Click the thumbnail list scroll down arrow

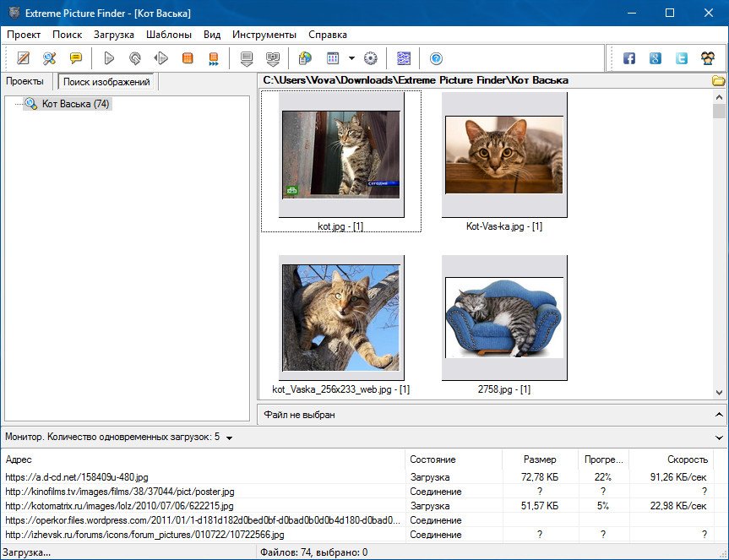[x=719, y=393]
